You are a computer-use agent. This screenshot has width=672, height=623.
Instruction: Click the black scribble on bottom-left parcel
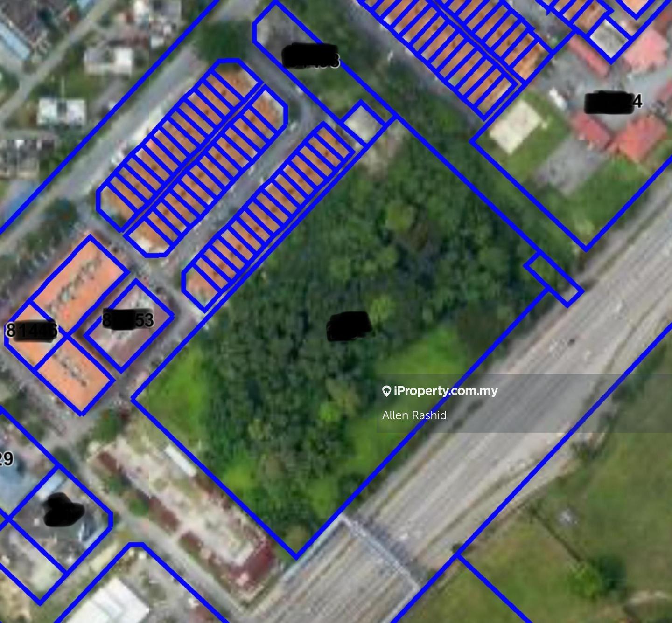[x=63, y=511]
